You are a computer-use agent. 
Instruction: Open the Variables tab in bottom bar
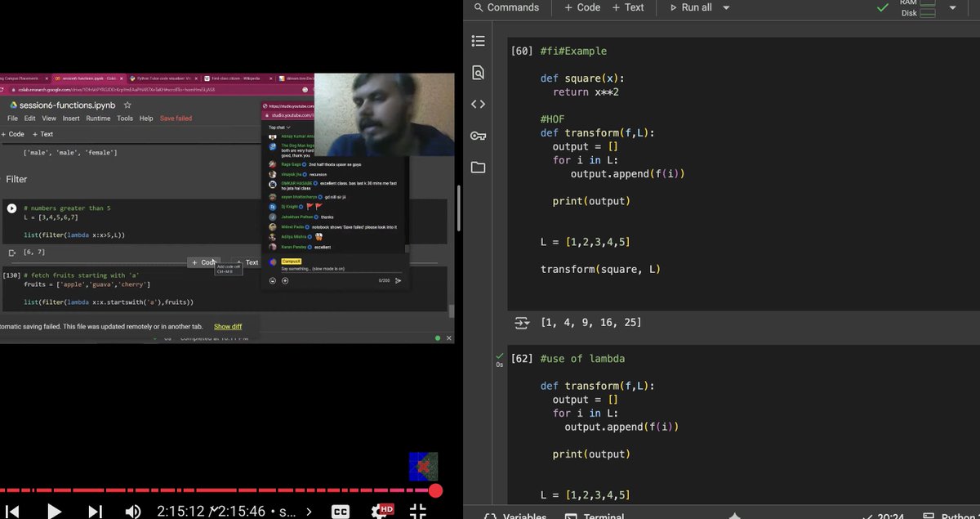517,515
